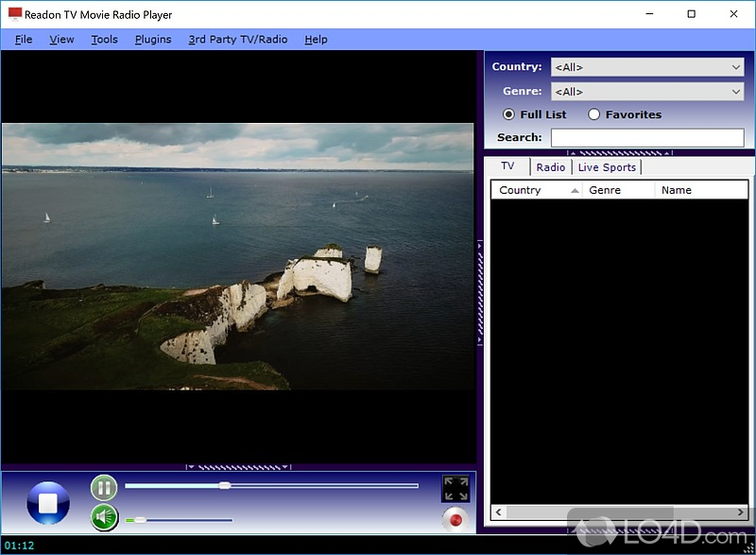Select the Full List radio button
Viewport: 756px width, 555px height.
point(509,114)
